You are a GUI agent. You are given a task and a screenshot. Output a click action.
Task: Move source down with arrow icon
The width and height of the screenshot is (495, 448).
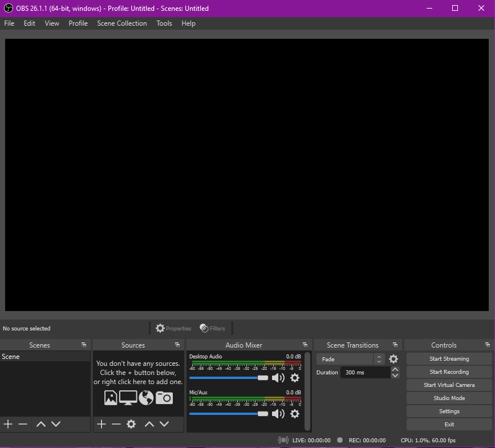(x=164, y=424)
